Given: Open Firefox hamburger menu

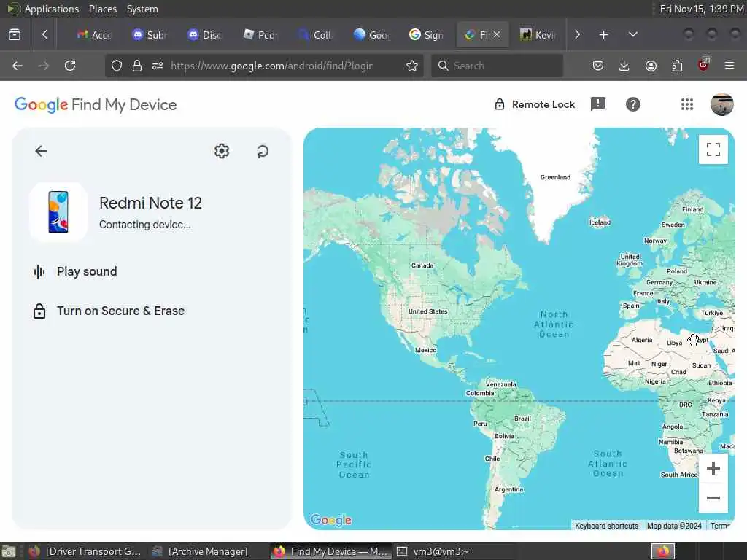Looking at the screenshot, I should point(729,66).
